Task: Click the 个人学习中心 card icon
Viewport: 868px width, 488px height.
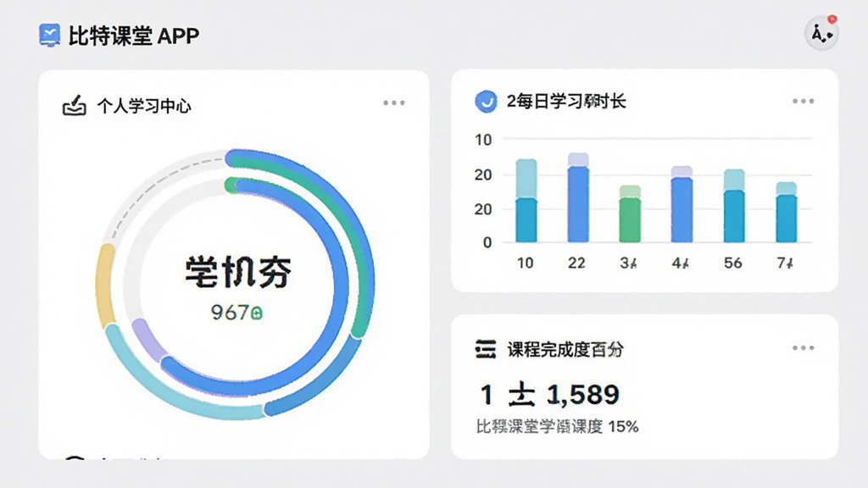Action: [x=75, y=105]
